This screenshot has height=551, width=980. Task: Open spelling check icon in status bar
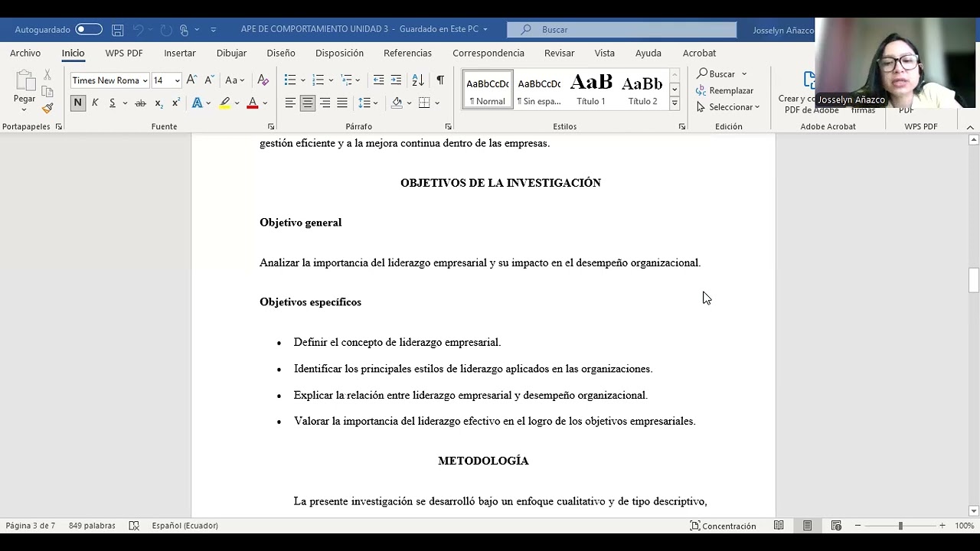click(134, 526)
